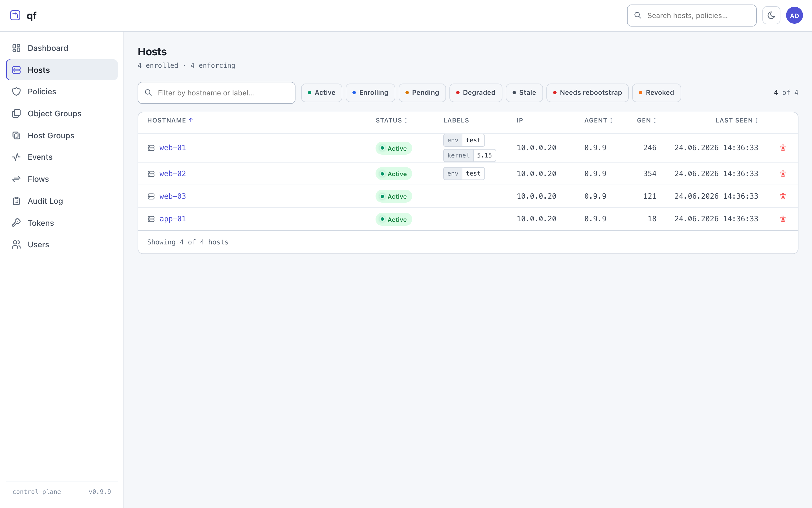This screenshot has height=508, width=812.
Task: Sort table by Last Seen column
Action: pos(737,120)
